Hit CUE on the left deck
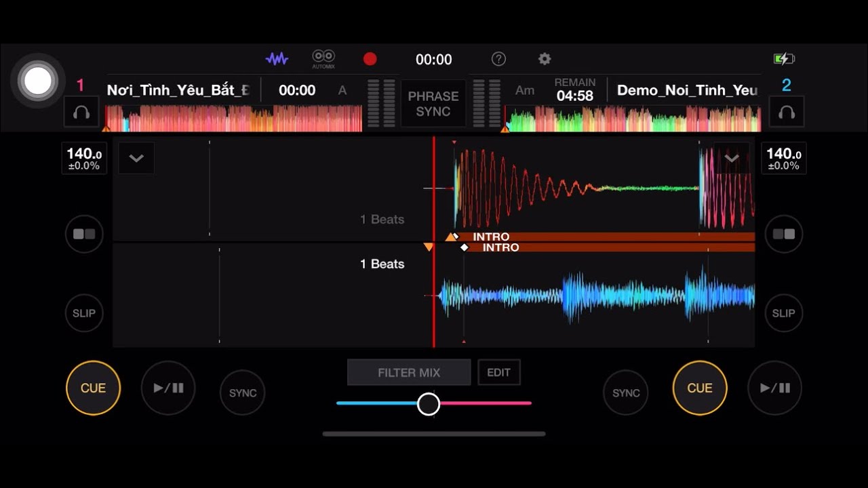The height and width of the screenshot is (488, 868). [x=93, y=388]
